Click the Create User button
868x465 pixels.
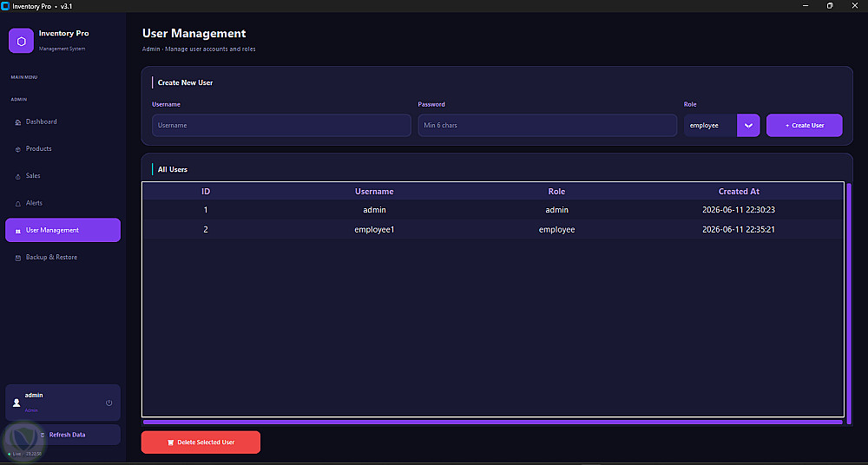pos(805,126)
